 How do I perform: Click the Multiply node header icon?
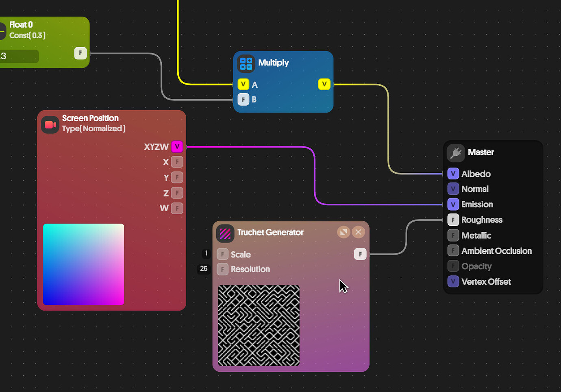point(246,63)
